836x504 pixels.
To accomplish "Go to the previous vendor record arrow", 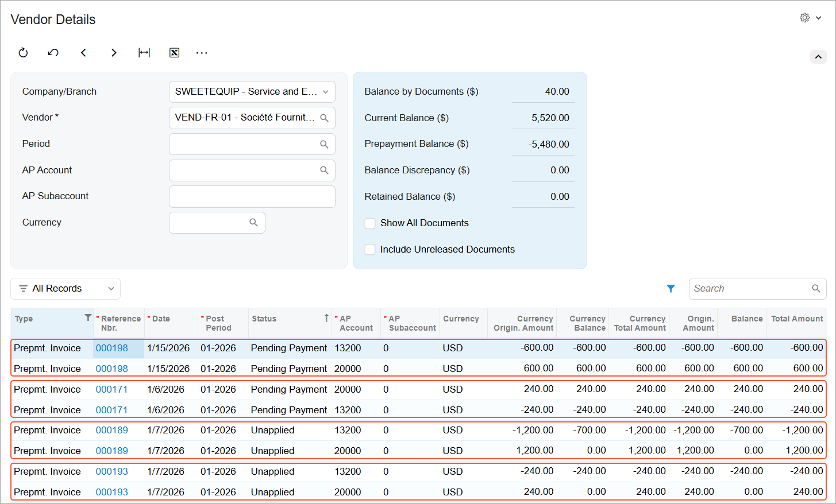I will point(83,53).
